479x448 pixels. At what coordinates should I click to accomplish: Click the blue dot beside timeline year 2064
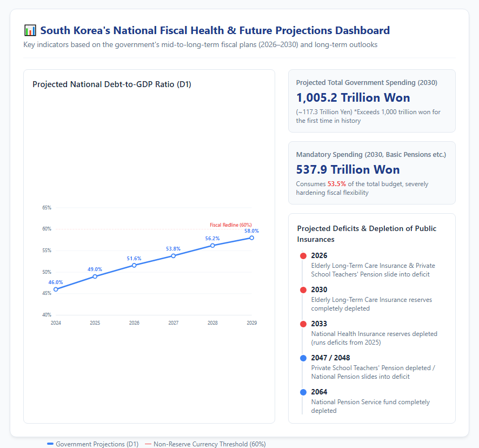coord(303,392)
